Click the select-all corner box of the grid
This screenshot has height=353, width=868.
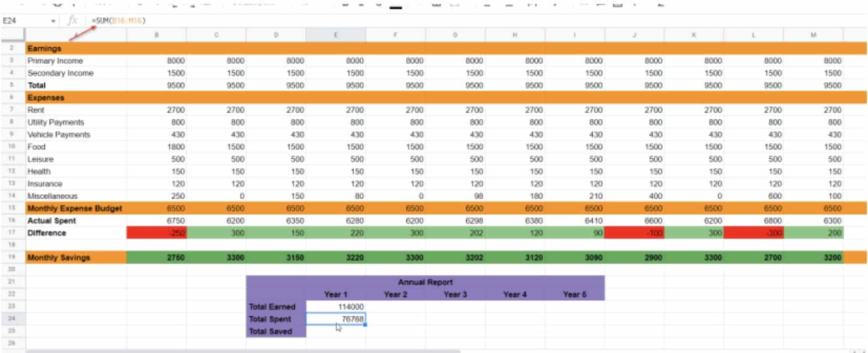[12, 35]
